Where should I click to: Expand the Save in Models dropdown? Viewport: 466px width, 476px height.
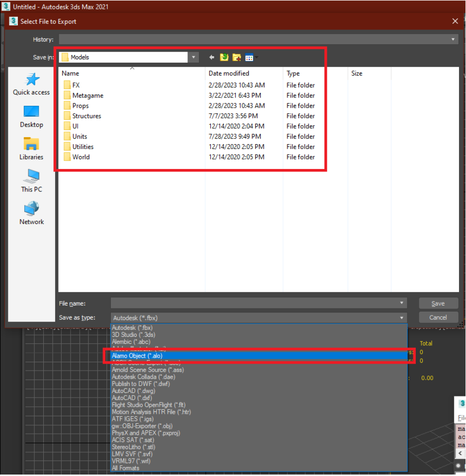click(193, 58)
